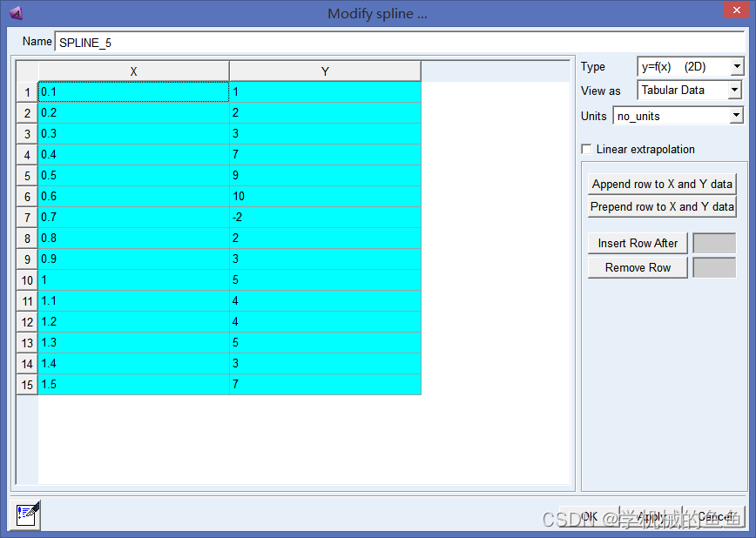Select row 7 header in the table

(27, 218)
